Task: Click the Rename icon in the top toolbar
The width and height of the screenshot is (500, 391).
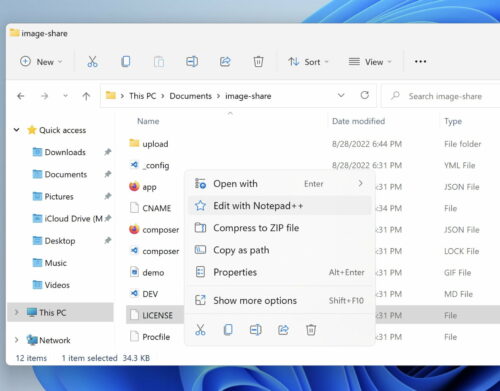Action: (x=192, y=62)
